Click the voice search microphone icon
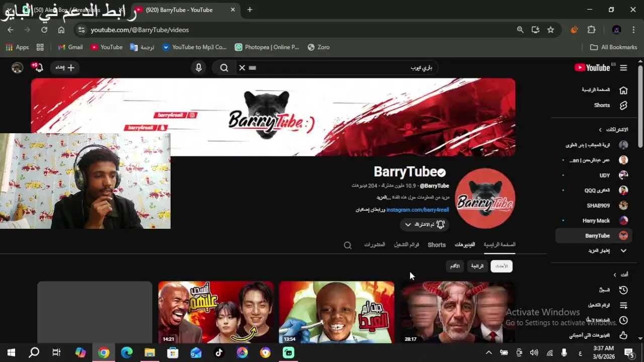The width and height of the screenshot is (644, 362). click(x=199, y=67)
